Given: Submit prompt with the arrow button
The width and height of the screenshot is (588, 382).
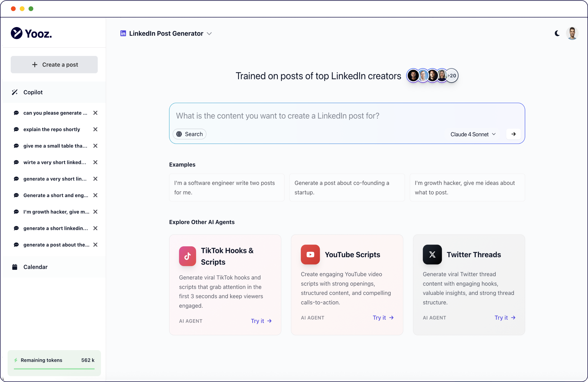Looking at the screenshot, I should 513,134.
